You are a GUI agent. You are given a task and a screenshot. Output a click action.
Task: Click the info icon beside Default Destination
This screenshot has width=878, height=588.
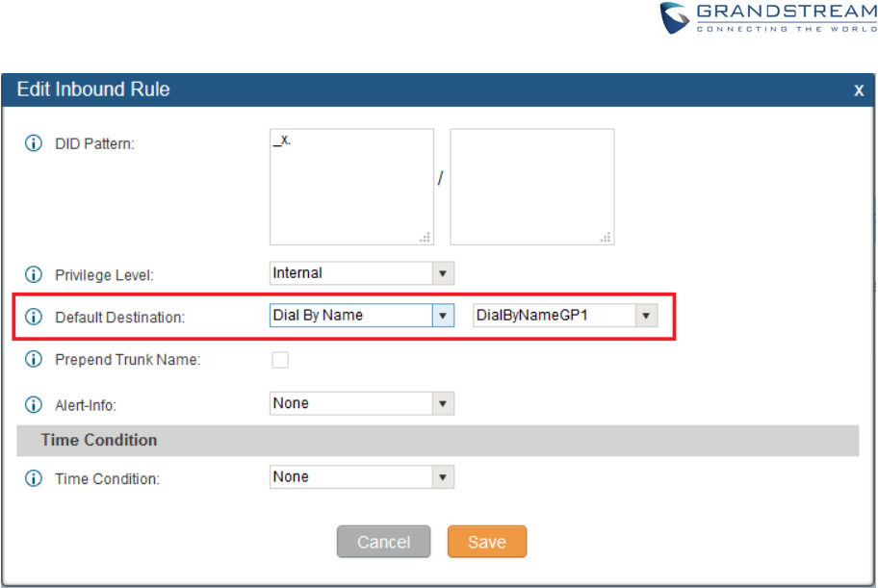[x=34, y=317]
